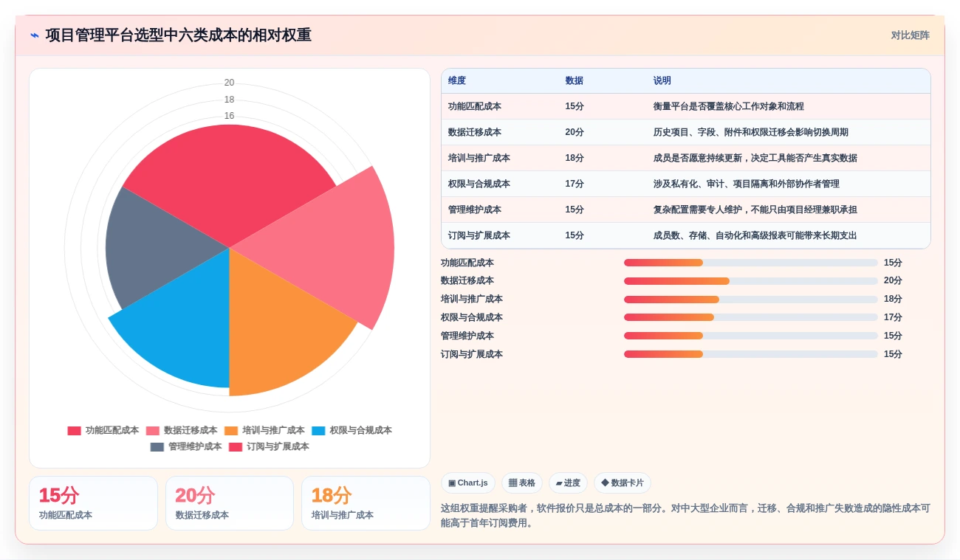Click the description starting 历史项目、字段
960x560 pixels.
click(x=751, y=133)
